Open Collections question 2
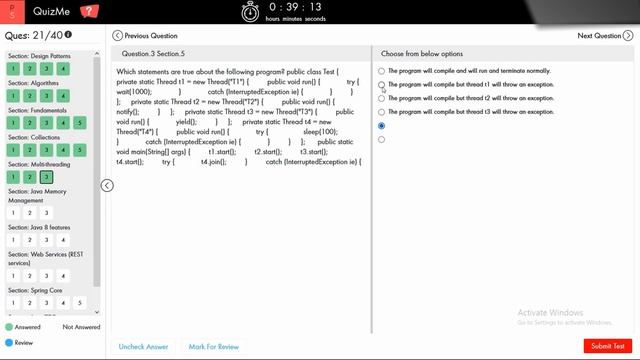 click(x=30, y=150)
